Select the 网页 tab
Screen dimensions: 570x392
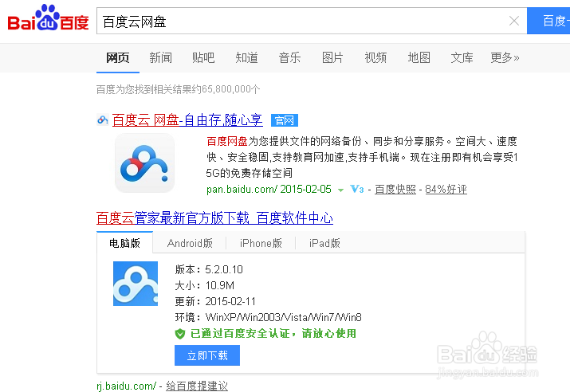(118, 58)
